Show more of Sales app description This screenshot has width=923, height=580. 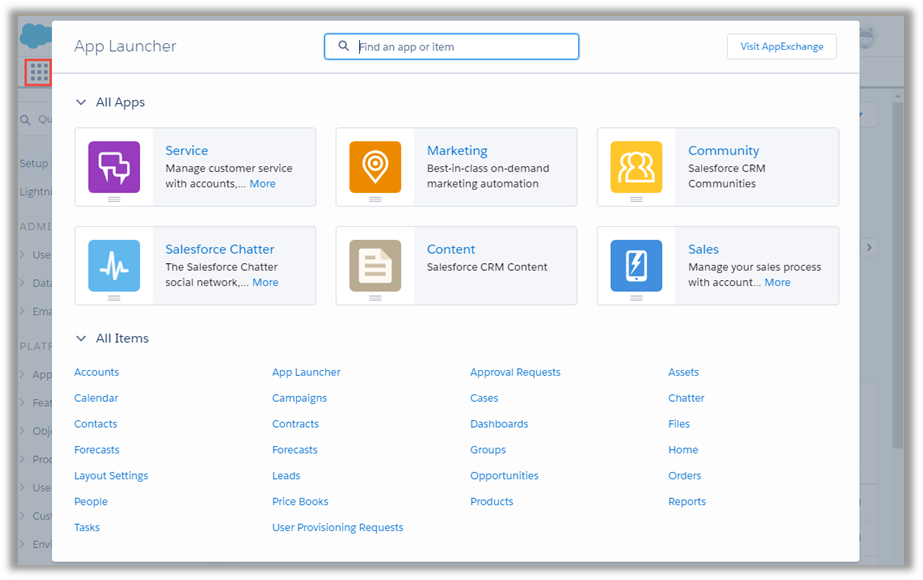click(x=777, y=283)
